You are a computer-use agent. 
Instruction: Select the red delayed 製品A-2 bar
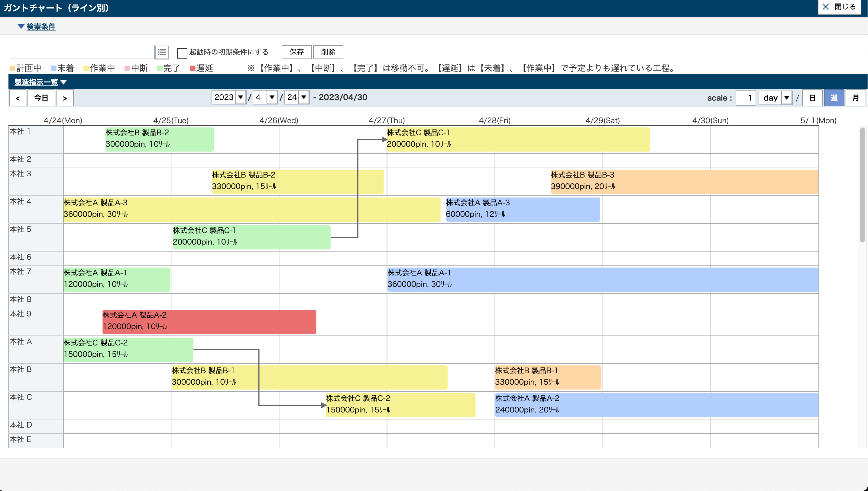click(209, 321)
